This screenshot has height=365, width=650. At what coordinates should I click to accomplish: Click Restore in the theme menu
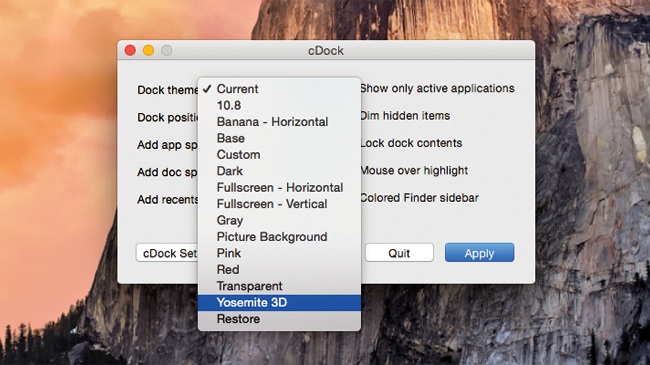(279, 319)
